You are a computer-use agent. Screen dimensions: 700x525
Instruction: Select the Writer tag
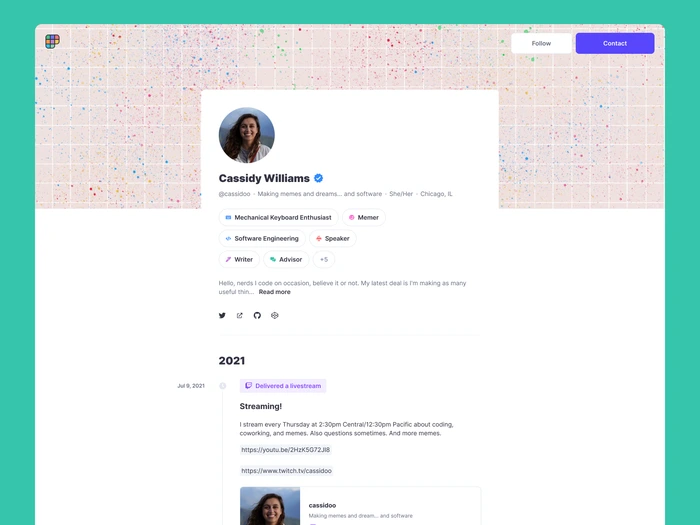coord(239,259)
